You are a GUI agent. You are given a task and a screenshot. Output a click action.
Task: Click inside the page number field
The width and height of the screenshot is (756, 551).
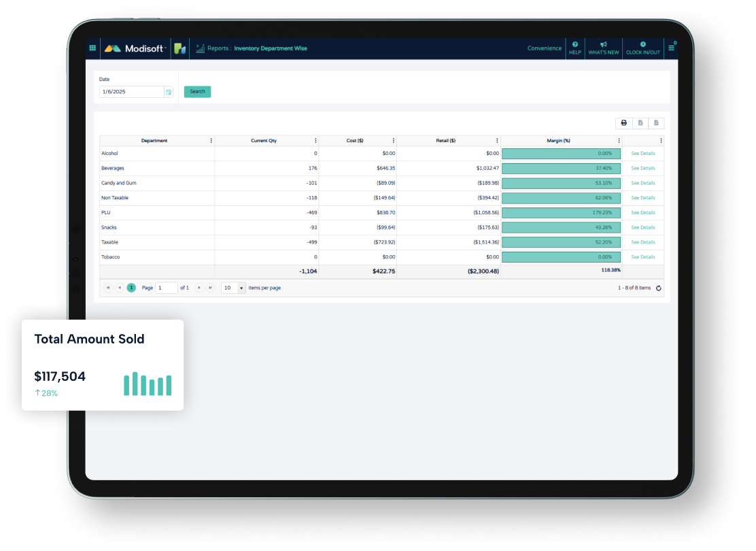(166, 288)
